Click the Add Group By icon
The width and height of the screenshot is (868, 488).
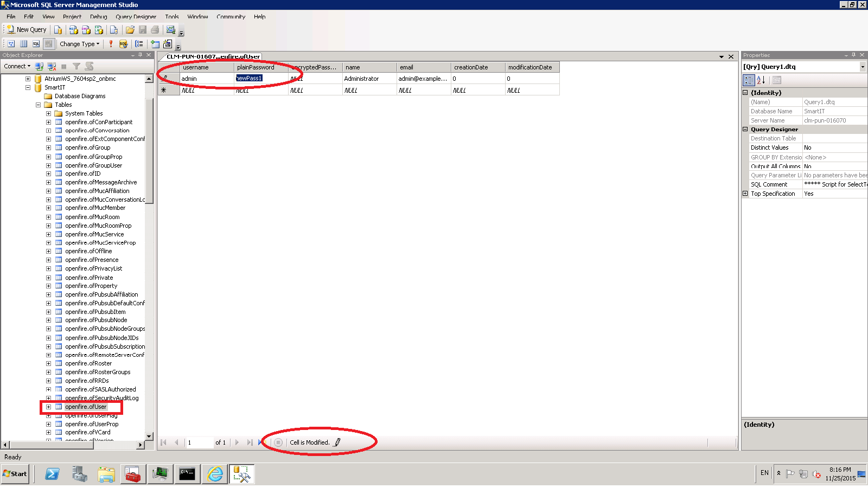[x=139, y=44]
